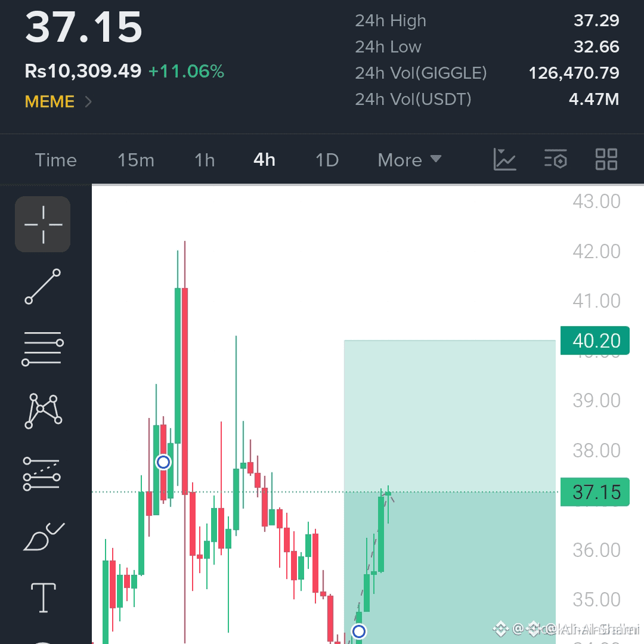Click the 40.20 target price label
The width and height of the screenshot is (644, 644).
(595, 341)
